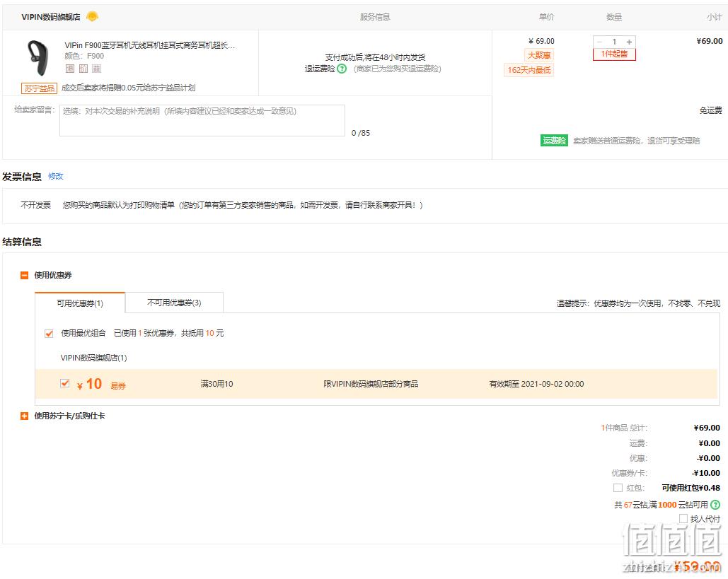Click the green help icon beside 退运费险
728x579 pixels.
(342, 69)
